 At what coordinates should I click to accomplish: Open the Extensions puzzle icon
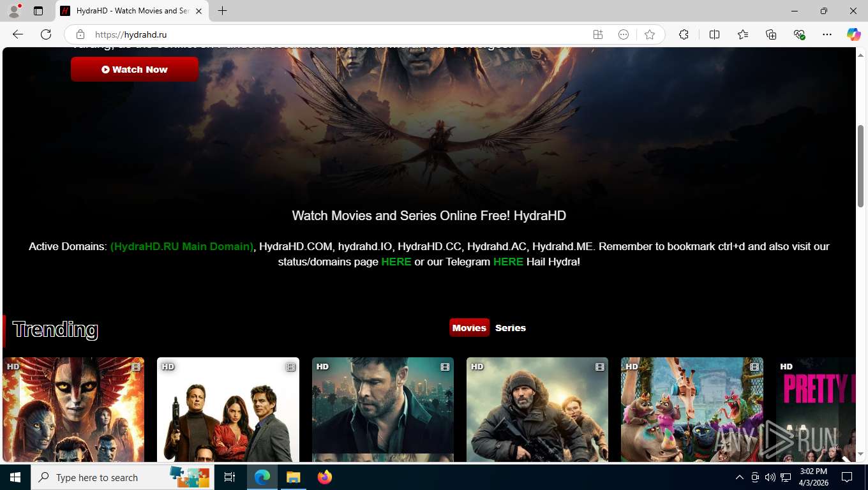click(x=684, y=34)
